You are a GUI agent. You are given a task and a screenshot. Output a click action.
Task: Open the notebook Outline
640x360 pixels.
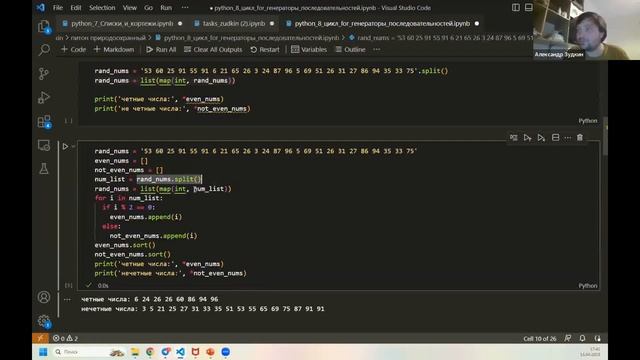[x=350, y=49]
